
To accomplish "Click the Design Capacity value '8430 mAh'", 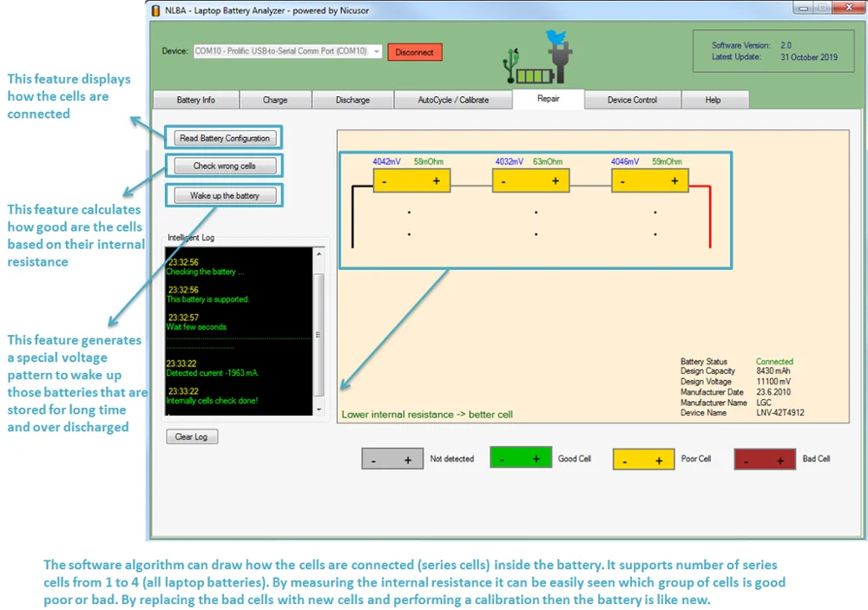I will coord(773,371).
